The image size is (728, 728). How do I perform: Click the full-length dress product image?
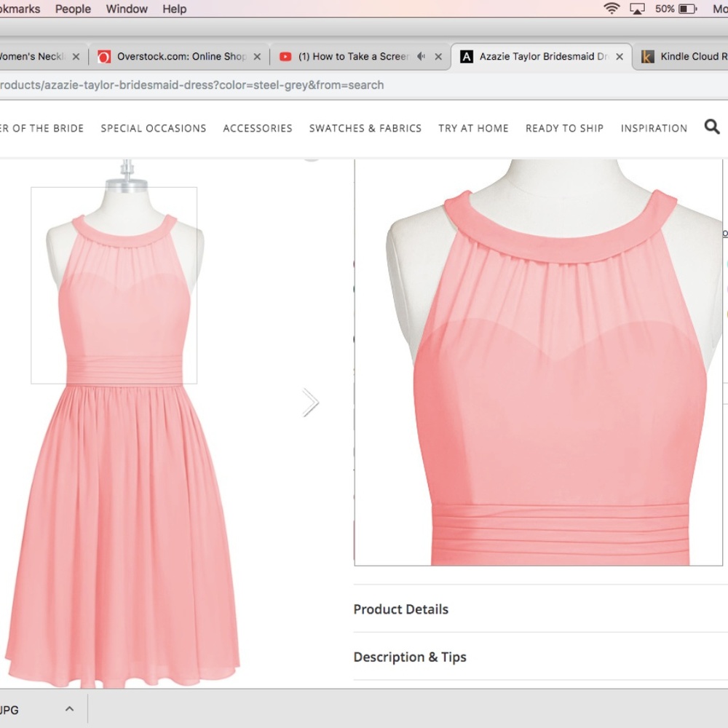123,424
